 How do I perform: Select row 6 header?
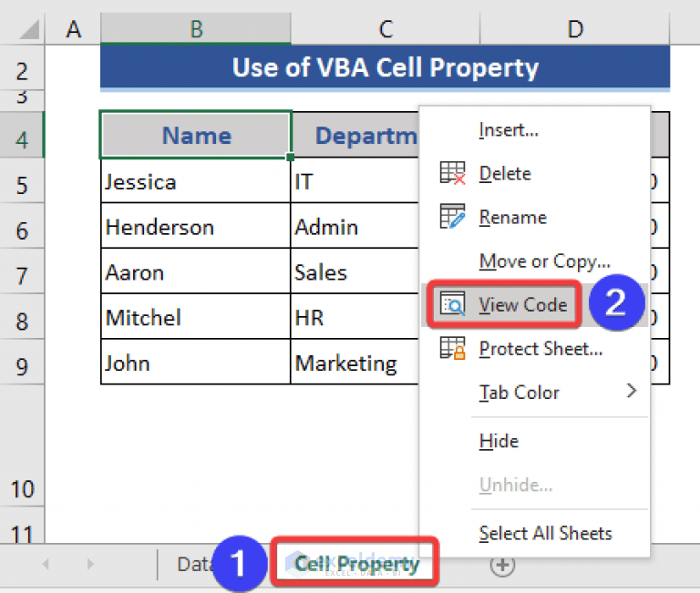point(22,227)
